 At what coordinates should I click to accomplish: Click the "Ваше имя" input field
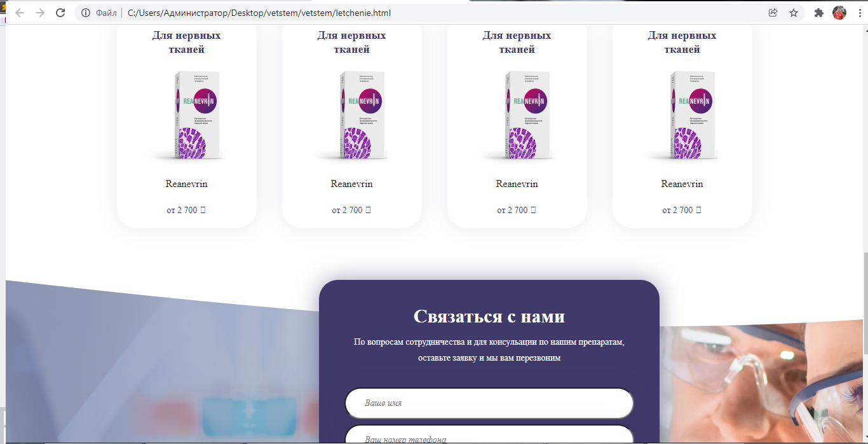click(x=489, y=403)
